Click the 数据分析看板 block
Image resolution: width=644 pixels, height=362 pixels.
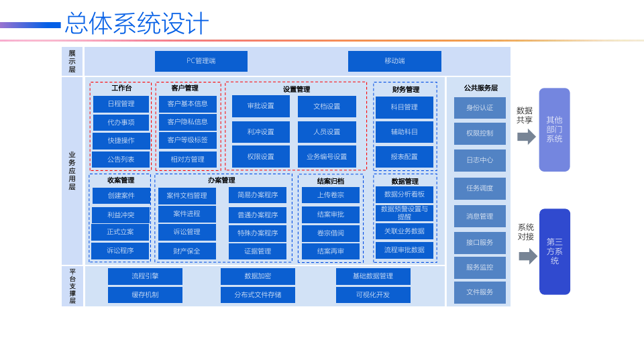click(x=404, y=194)
